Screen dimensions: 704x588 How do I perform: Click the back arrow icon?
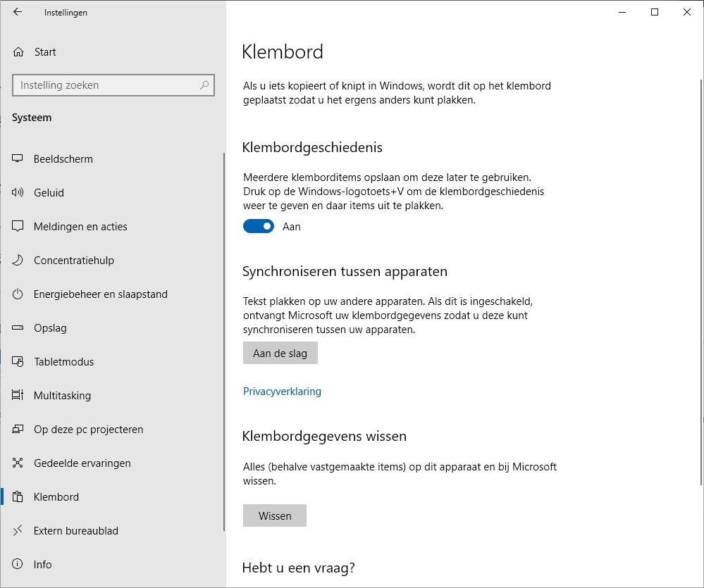pos(18,12)
